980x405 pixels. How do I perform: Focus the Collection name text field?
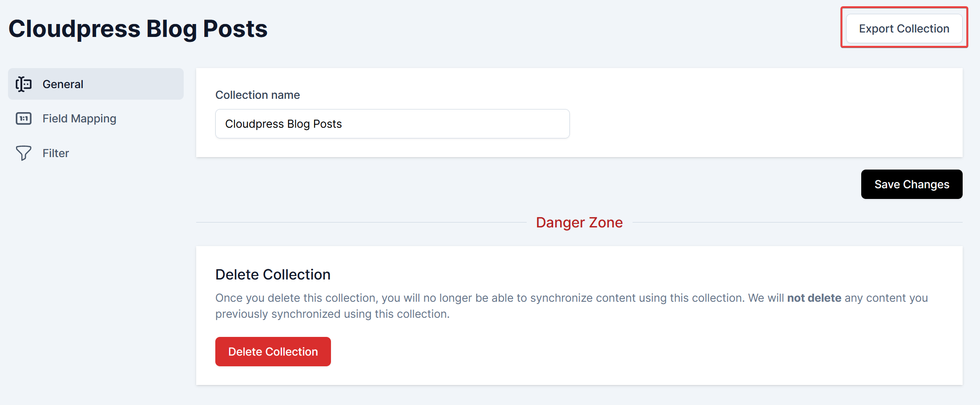(x=392, y=124)
